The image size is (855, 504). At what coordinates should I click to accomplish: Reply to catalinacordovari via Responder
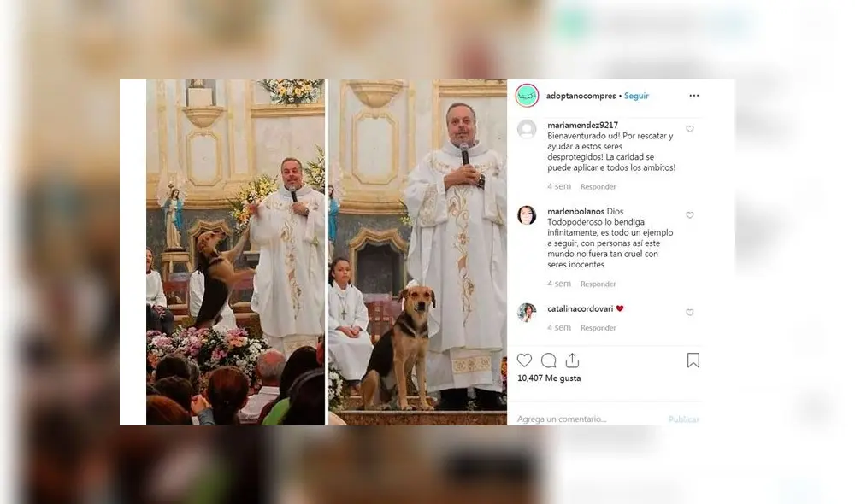(598, 328)
